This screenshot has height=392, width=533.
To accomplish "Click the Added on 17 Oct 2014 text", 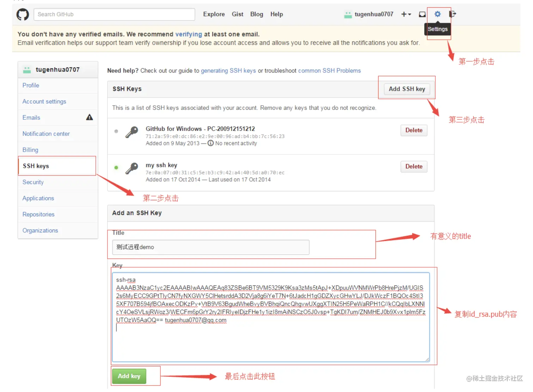I will coord(173,180).
